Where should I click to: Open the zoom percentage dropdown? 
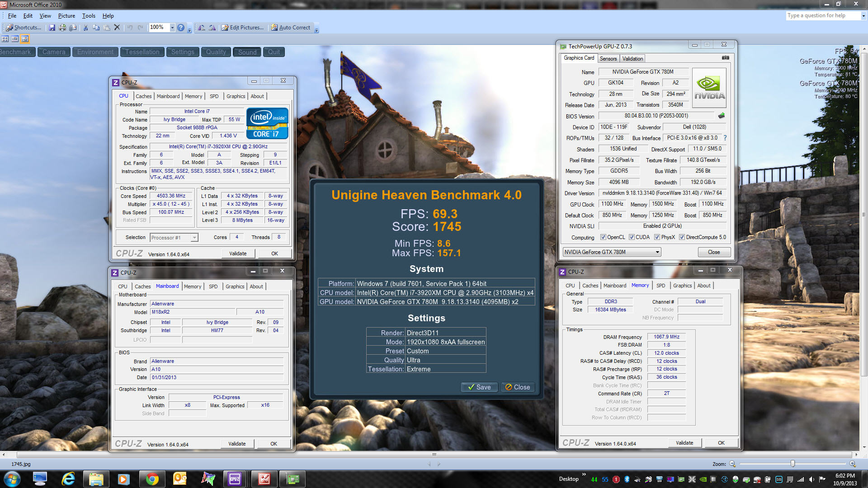[172, 28]
